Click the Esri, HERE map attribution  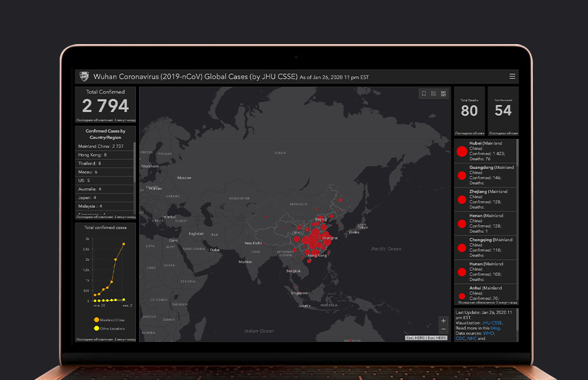tap(426, 338)
